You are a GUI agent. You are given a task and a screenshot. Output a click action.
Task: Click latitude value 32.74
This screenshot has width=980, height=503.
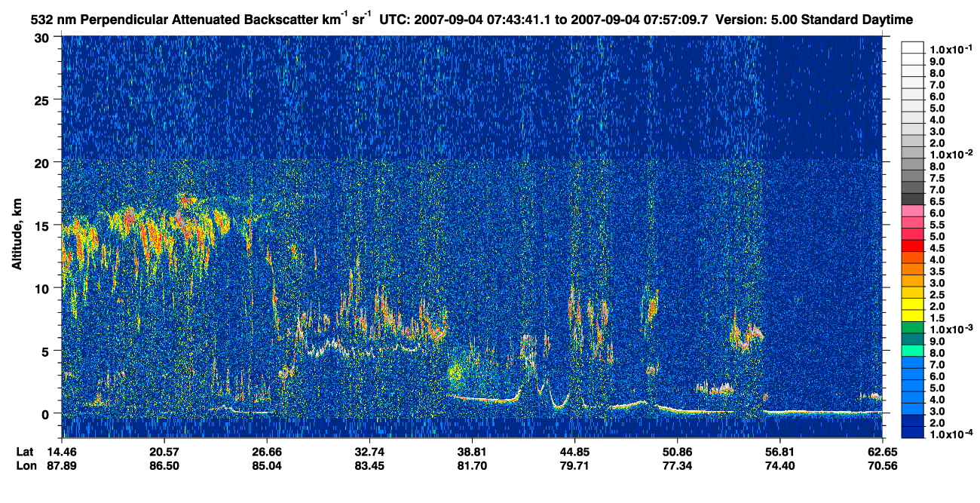[x=369, y=452]
